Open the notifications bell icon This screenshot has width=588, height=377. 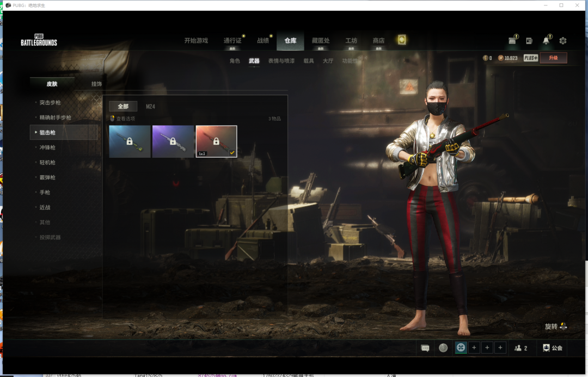[x=547, y=40]
